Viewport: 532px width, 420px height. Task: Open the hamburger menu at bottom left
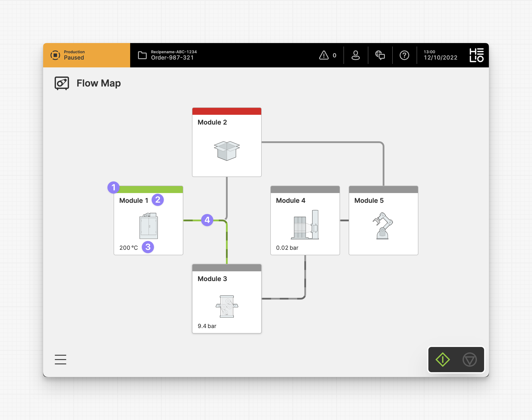pyautogui.click(x=60, y=359)
